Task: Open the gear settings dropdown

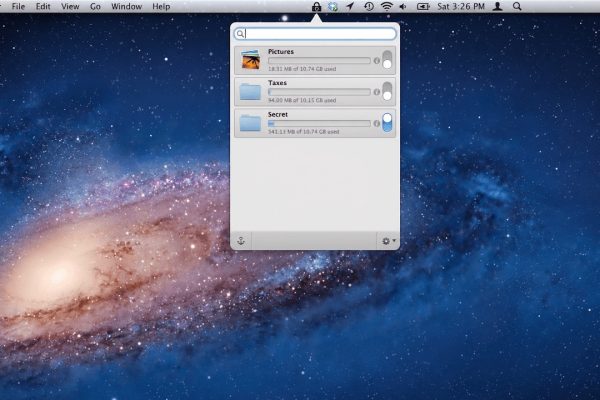Action: (x=388, y=241)
